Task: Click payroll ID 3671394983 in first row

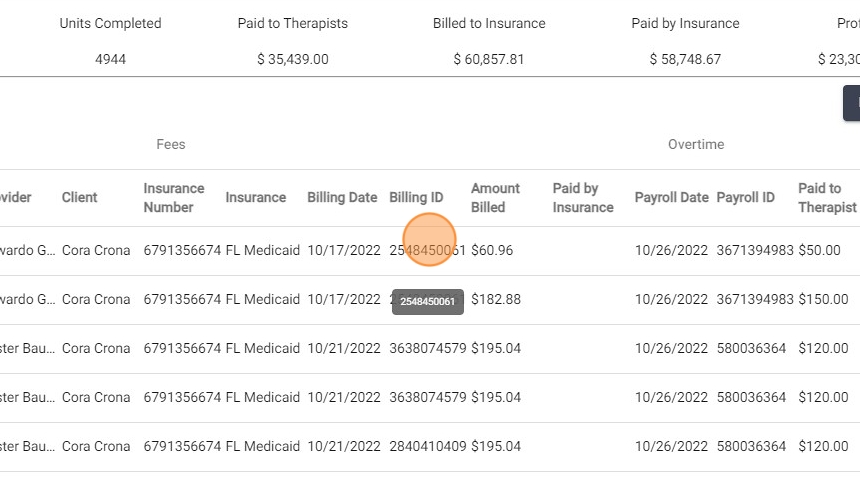Action: [755, 251]
